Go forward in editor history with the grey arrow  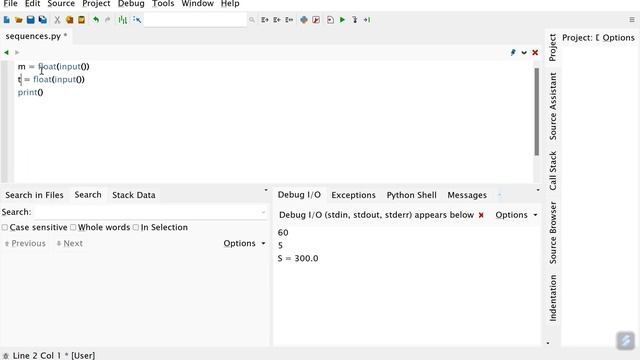point(17,52)
